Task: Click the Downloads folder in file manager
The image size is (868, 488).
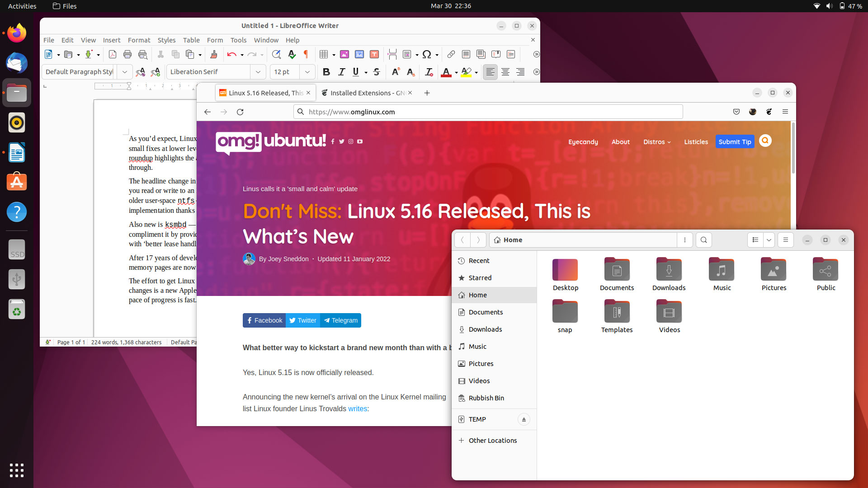Action: click(x=669, y=275)
